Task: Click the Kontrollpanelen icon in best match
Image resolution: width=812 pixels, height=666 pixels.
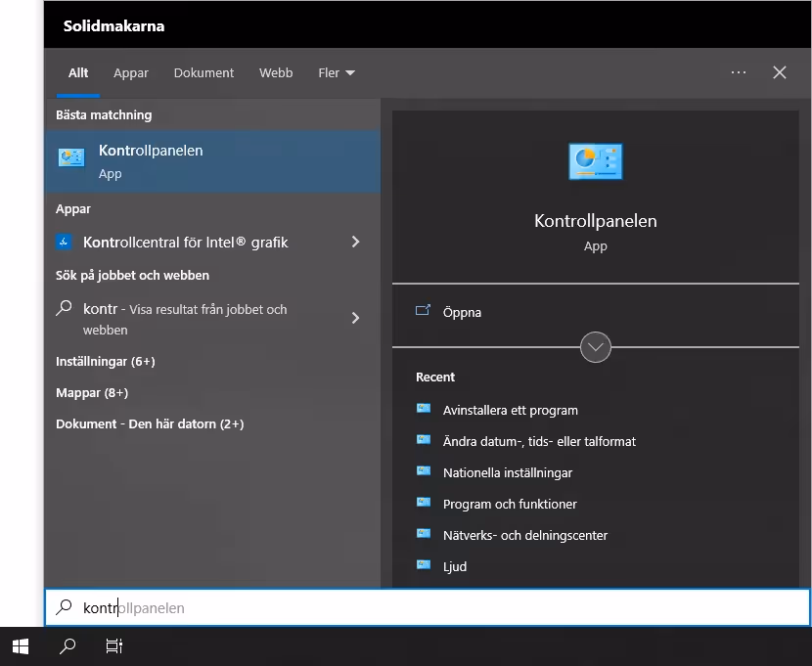Action: (x=71, y=157)
